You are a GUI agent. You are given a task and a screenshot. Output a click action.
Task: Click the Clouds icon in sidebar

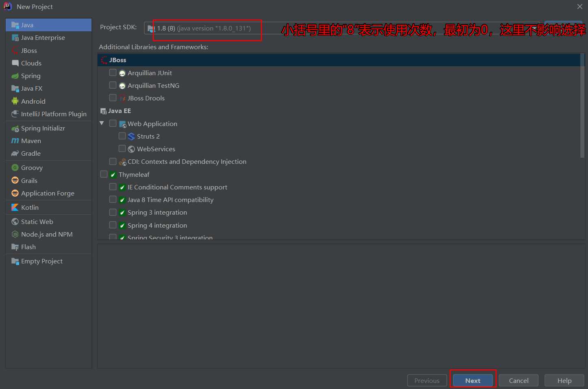(x=15, y=63)
